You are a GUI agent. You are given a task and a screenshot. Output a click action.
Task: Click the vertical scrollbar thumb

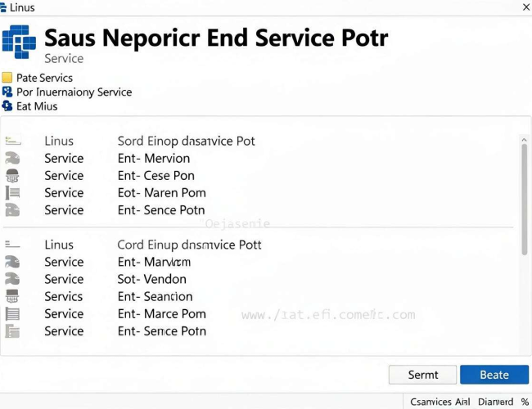[x=525, y=200]
